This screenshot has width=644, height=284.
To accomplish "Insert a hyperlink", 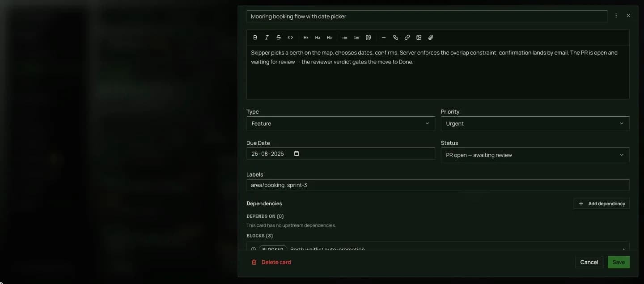I will (407, 38).
